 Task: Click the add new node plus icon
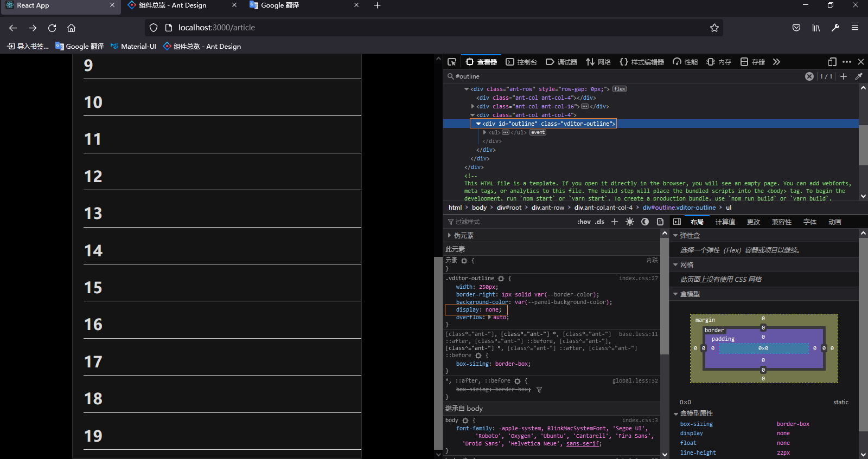tap(844, 76)
